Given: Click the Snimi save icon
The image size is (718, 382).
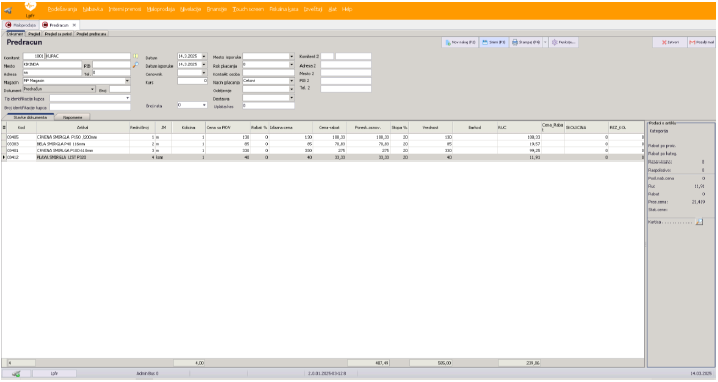Looking at the screenshot, I should 484,42.
